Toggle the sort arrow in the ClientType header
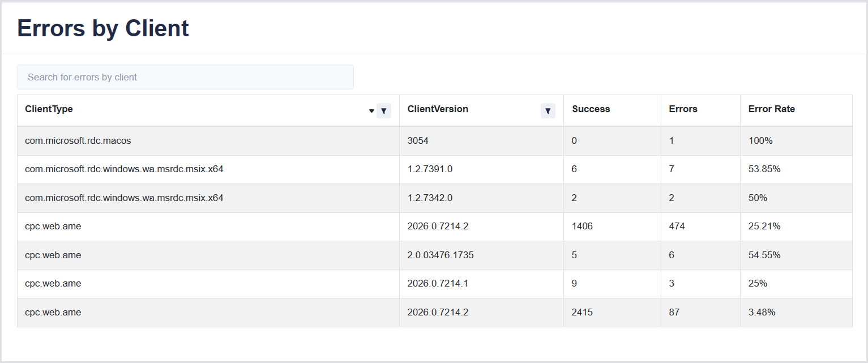The height and width of the screenshot is (363, 868). point(371,111)
